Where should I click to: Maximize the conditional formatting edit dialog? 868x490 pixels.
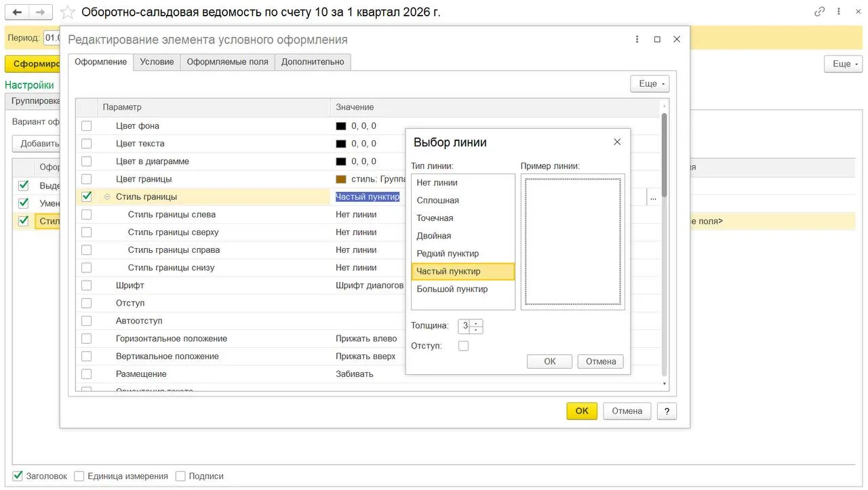pos(657,39)
